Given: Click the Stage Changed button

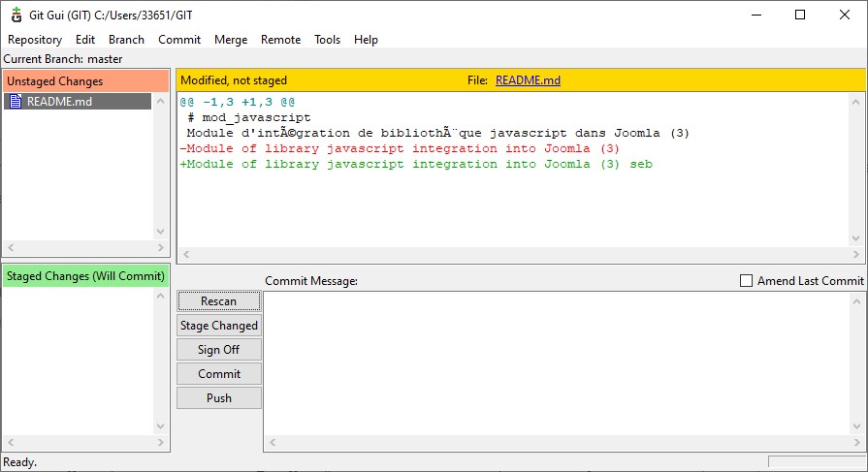Looking at the screenshot, I should pos(219,326).
